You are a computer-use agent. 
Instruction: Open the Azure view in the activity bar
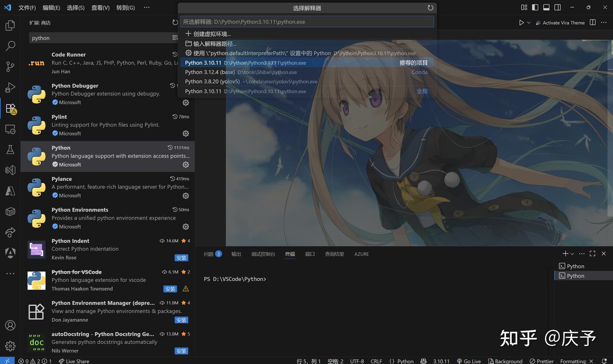point(10,191)
